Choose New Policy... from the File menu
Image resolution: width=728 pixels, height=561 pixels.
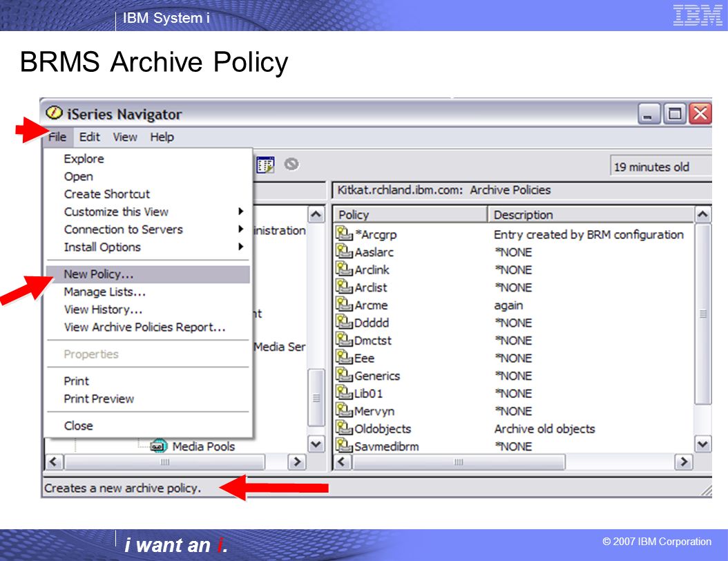click(x=148, y=274)
